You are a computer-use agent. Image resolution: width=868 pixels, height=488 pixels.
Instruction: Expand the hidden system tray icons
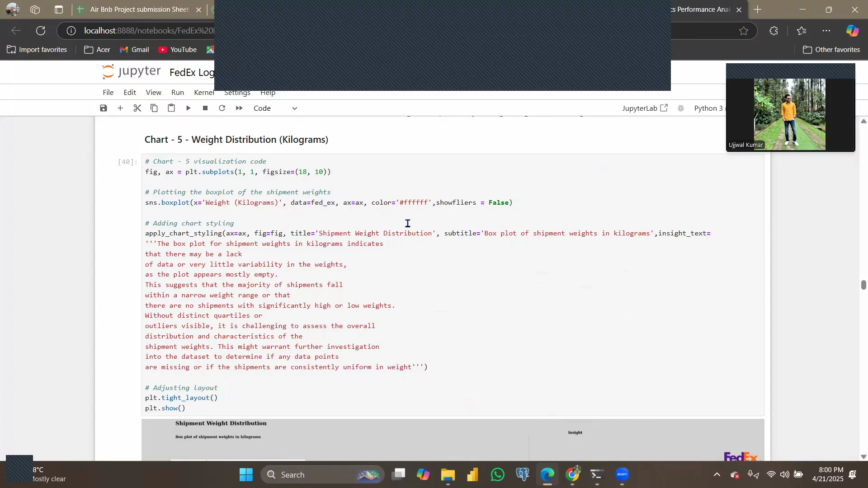717,474
